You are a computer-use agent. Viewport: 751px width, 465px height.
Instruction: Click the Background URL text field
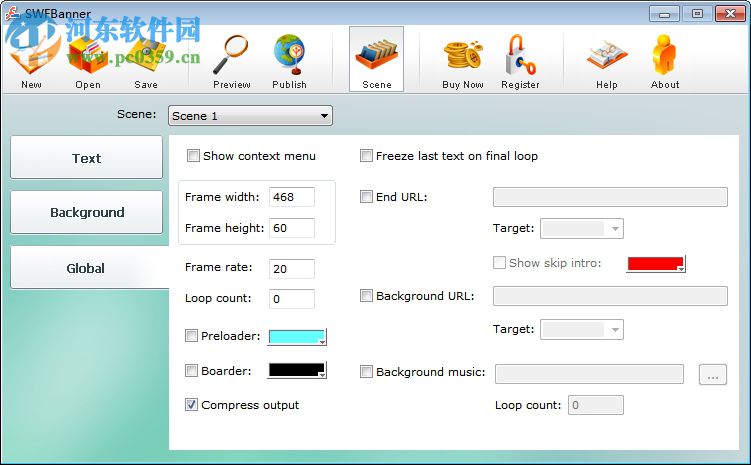[610, 296]
